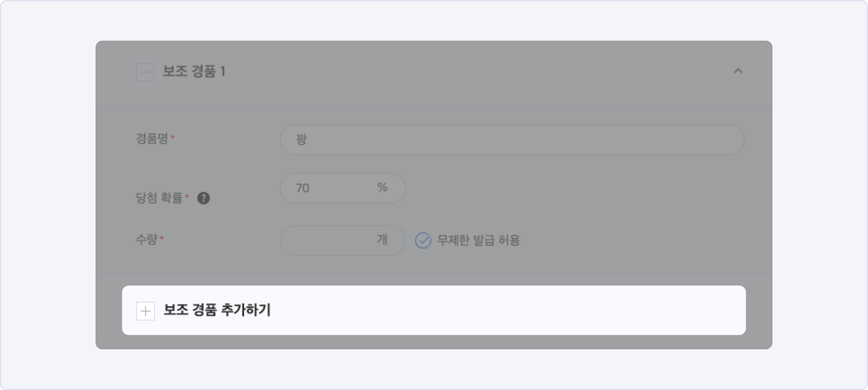This screenshot has width=868, height=390.
Task: Click the plus icon for adding 보조 경품
Action: tap(145, 311)
